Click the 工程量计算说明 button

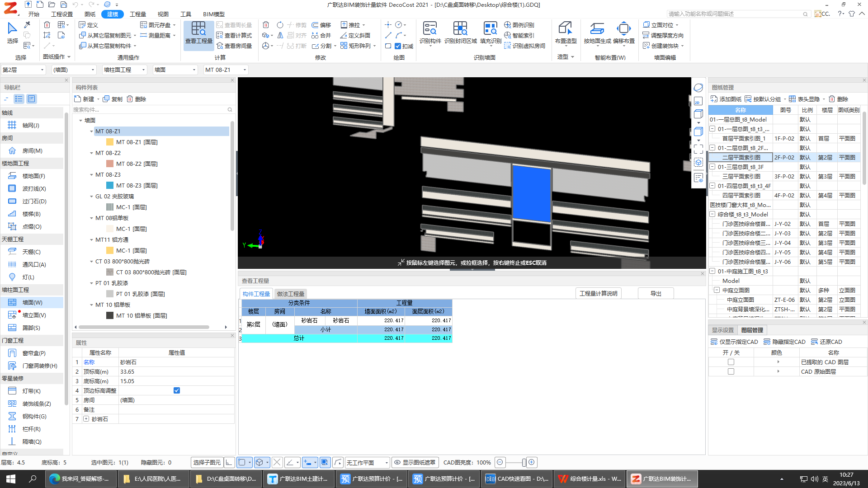click(x=599, y=293)
